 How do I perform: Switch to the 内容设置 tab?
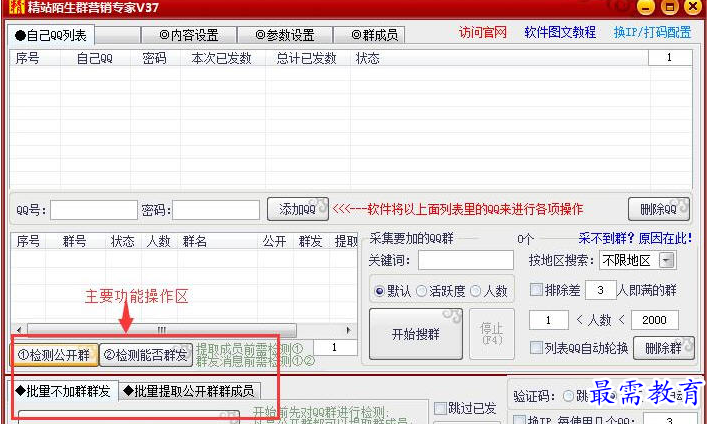click(189, 35)
